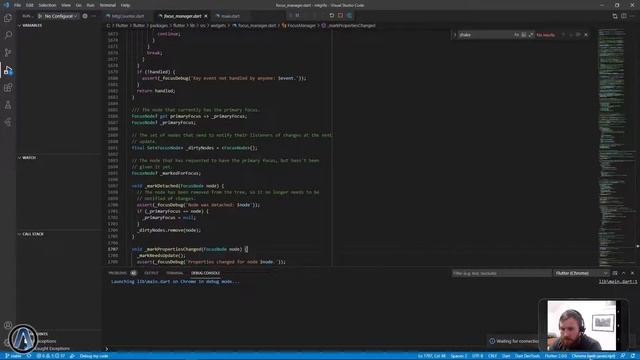Click the Dart DevTools status item
Viewport: 640px width, 360px height.
click(527, 356)
